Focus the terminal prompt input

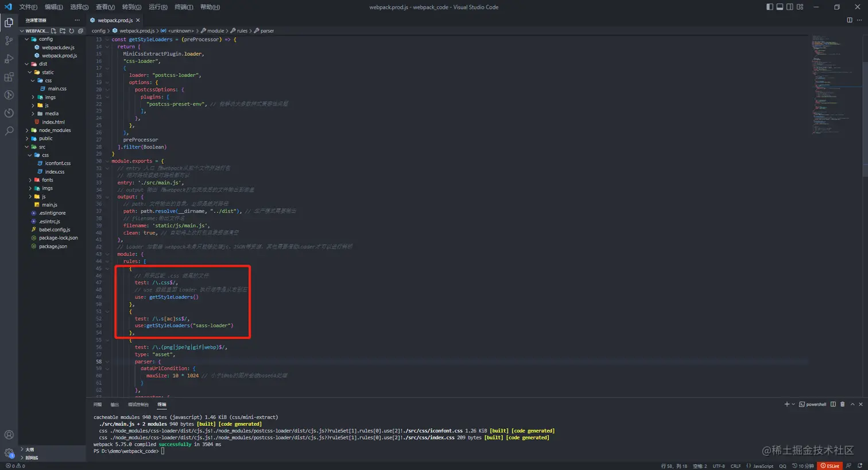tap(162, 451)
